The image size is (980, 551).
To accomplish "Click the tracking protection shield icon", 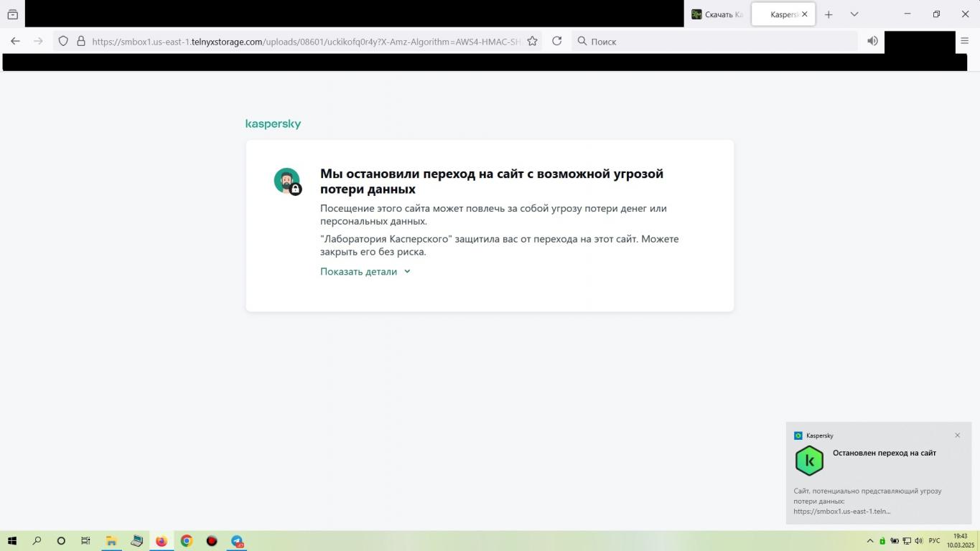I will pyautogui.click(x=63, y=42).
